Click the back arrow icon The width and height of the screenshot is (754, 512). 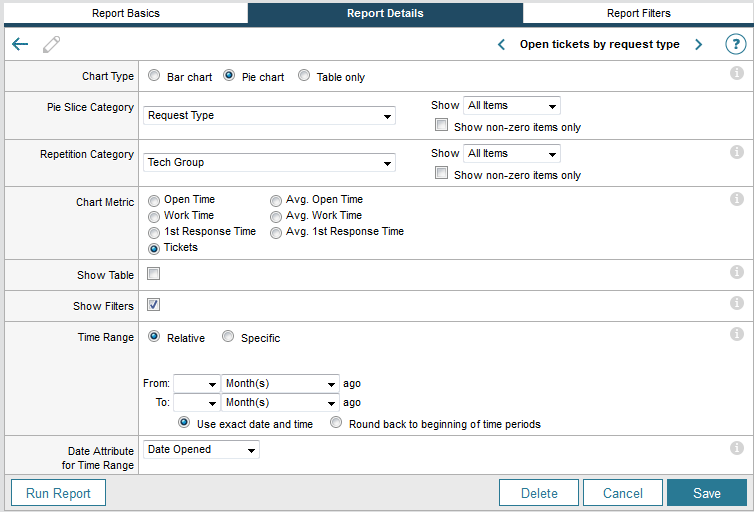coord(20,44)
